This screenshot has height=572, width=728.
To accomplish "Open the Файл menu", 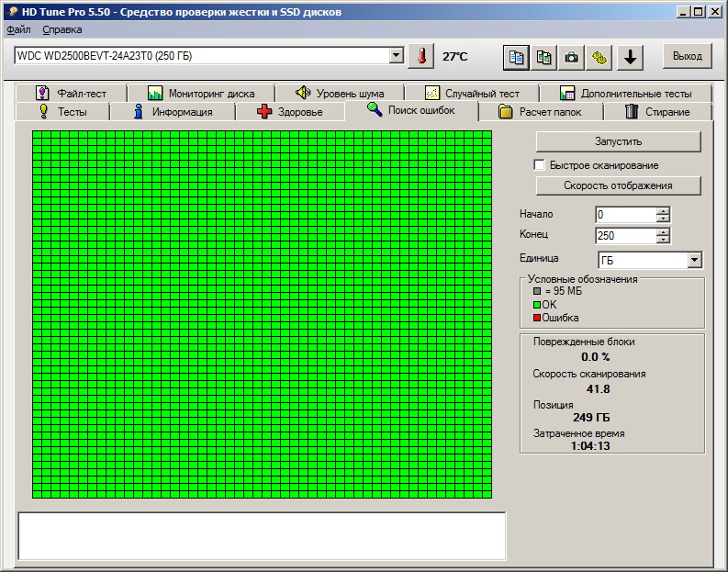I will click(18, 29).
